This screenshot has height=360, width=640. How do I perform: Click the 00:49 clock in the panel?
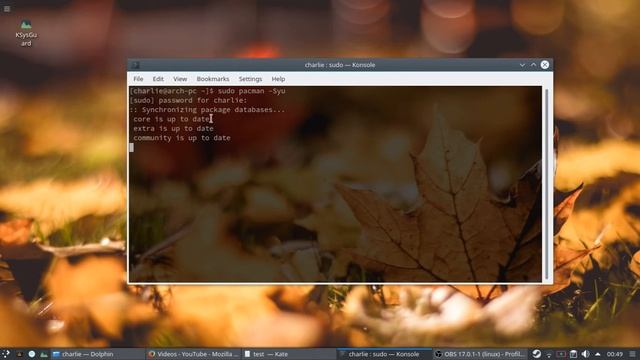tap(614, 354)
